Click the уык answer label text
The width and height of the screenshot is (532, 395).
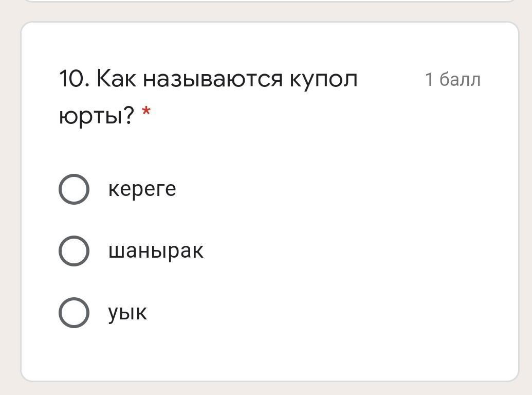(x=127, y=313)
